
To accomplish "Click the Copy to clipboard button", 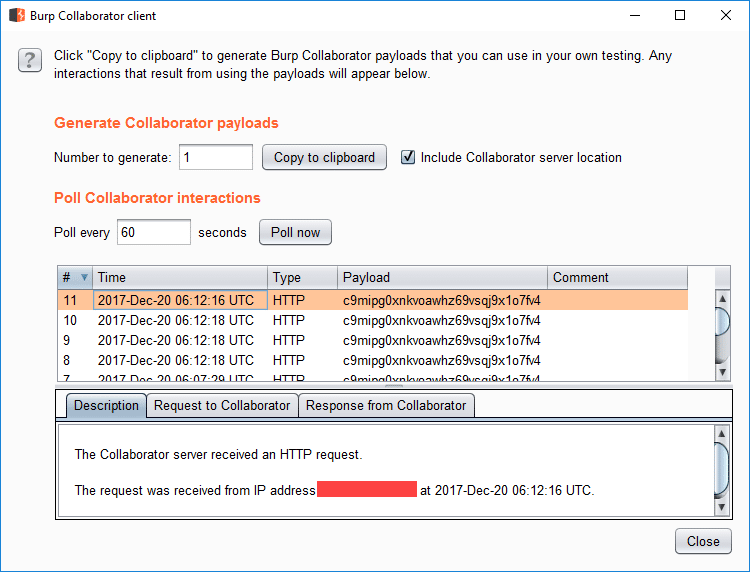I will click(324, 157).
